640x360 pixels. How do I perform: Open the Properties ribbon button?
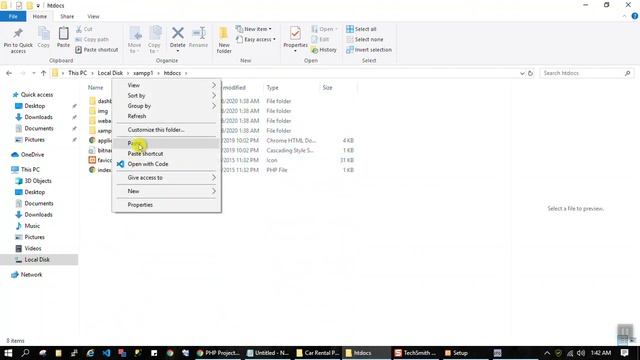coord(295,39)
